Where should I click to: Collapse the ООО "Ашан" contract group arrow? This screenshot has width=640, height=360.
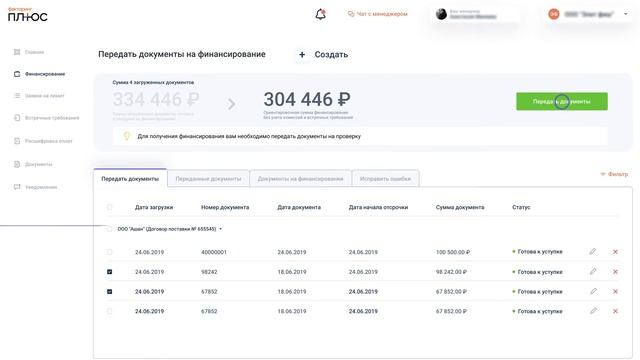220,229
